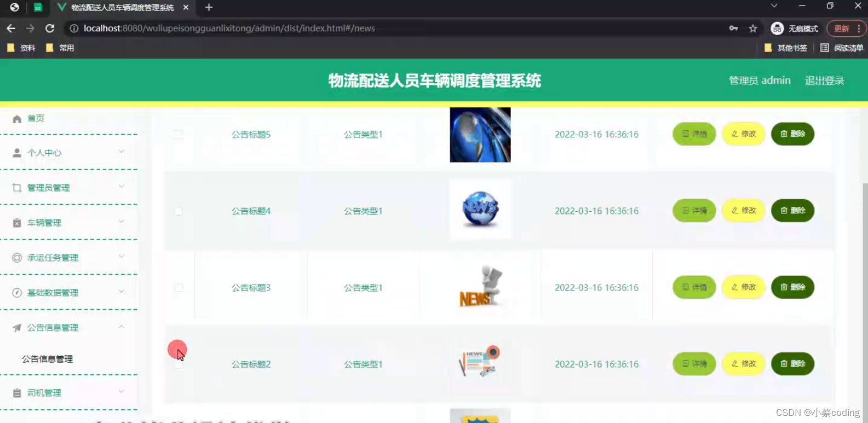Close the 物流配送人员车辆调度管理系统 tab

(186, 8)
